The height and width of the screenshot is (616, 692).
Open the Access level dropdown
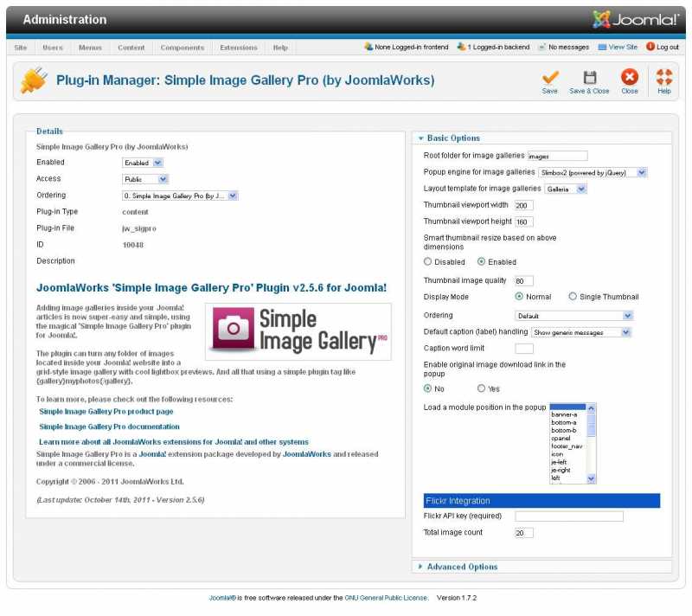(145, 179)
